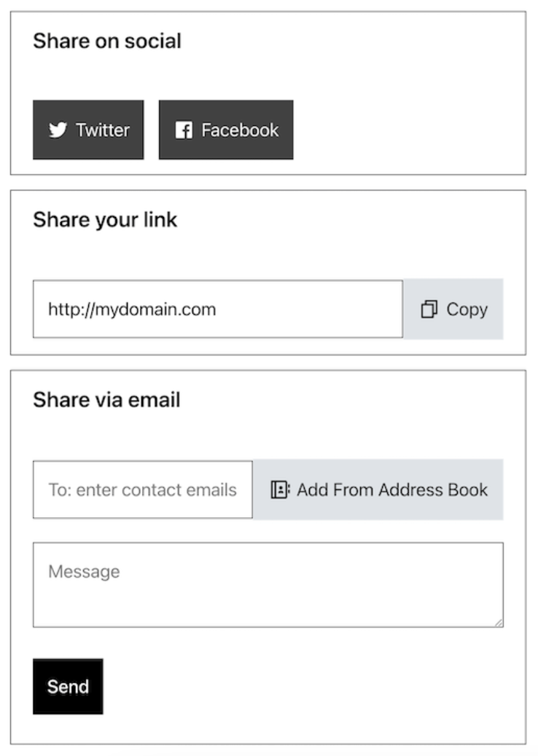Click the "Share on social" heading
The height and width of the screenshot is (756, 538).
pos(107,41)
